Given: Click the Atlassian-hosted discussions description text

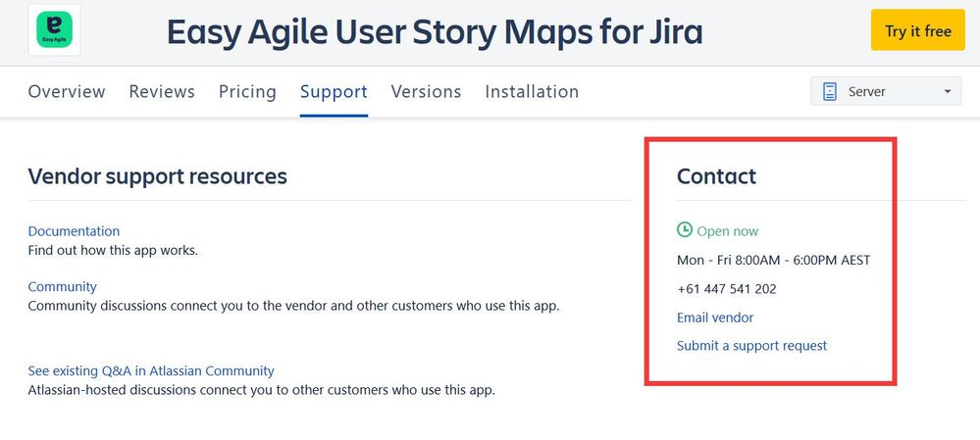Looking at the screenshot, I should (x=261, y=391).
